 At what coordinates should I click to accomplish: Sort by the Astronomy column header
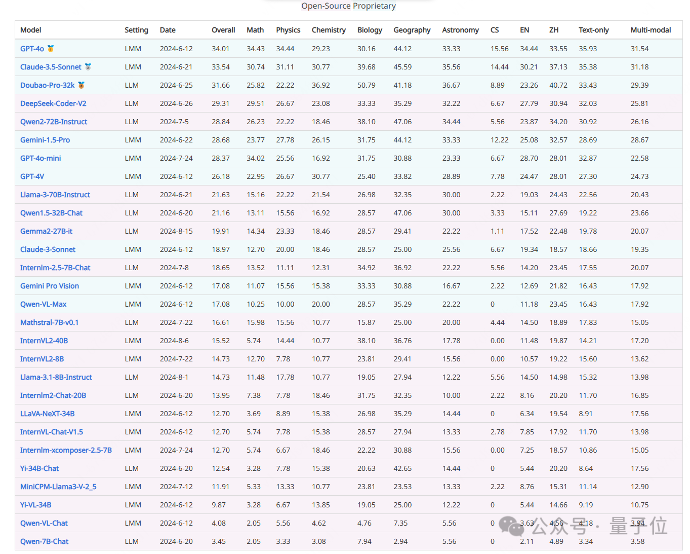pyautogui.click(x=460, y=30)
